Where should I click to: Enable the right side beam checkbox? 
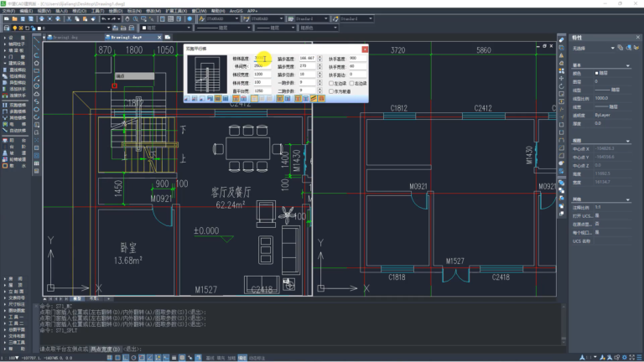(x=351, y=83)
